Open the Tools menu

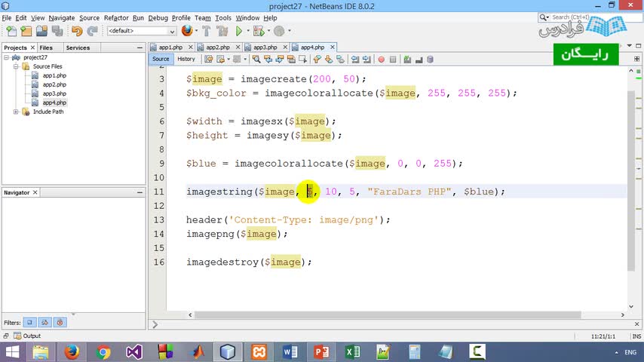[x=223, y=17]
